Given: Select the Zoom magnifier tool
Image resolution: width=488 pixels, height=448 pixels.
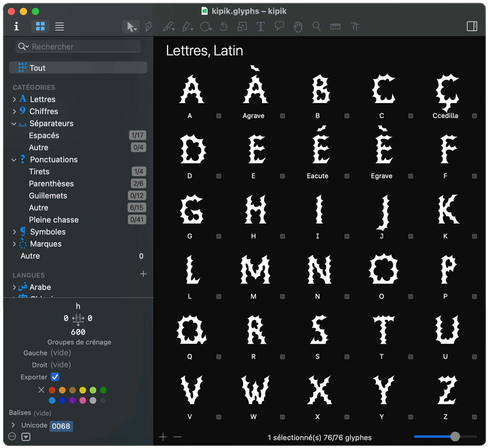Looking at the screenshot, I should coord(316,27).
